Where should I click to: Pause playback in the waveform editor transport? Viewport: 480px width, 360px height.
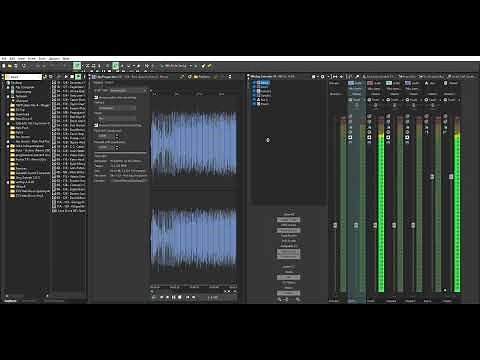tap(173, 297)
